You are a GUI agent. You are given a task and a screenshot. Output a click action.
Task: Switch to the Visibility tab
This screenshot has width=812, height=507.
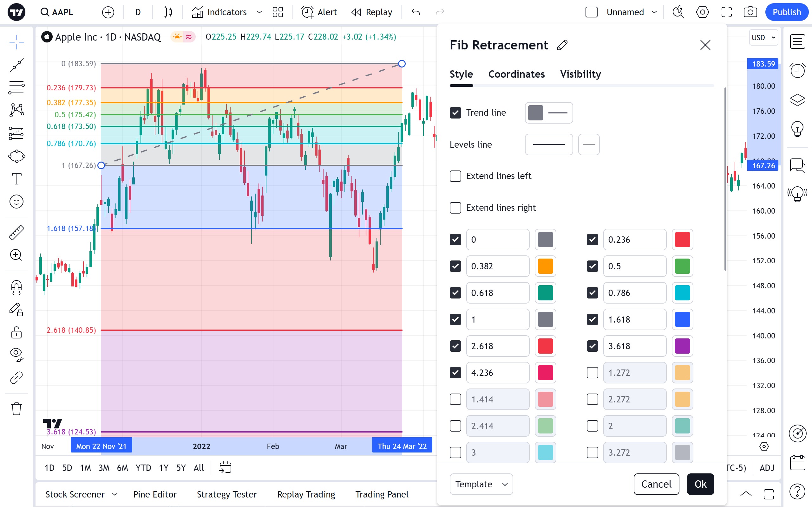pos(580,74)
